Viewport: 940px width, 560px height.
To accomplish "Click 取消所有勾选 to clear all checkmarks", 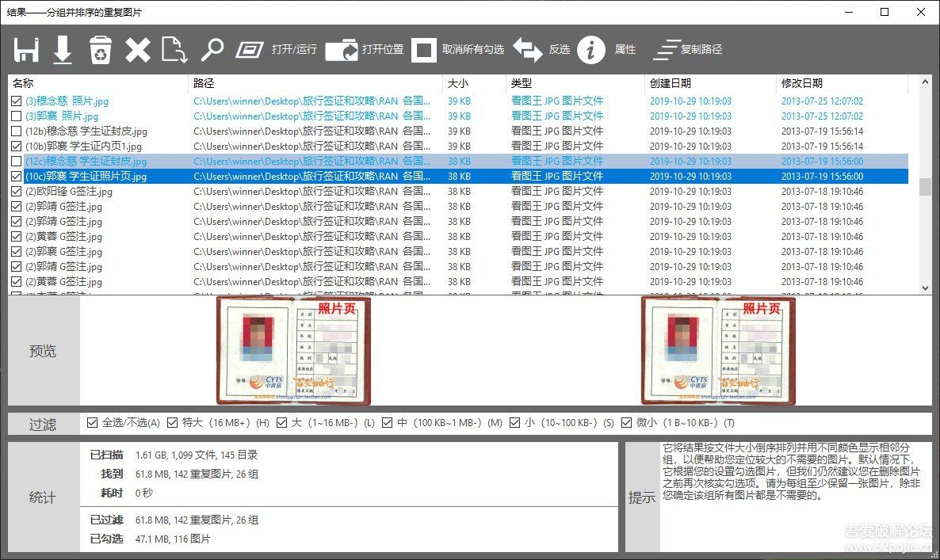I will 425,49.
